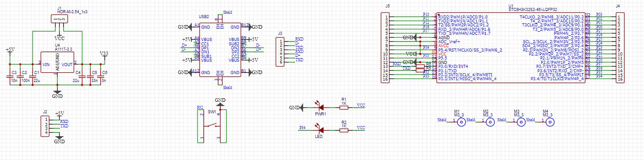Click the VCC net label next to R2

361,128
